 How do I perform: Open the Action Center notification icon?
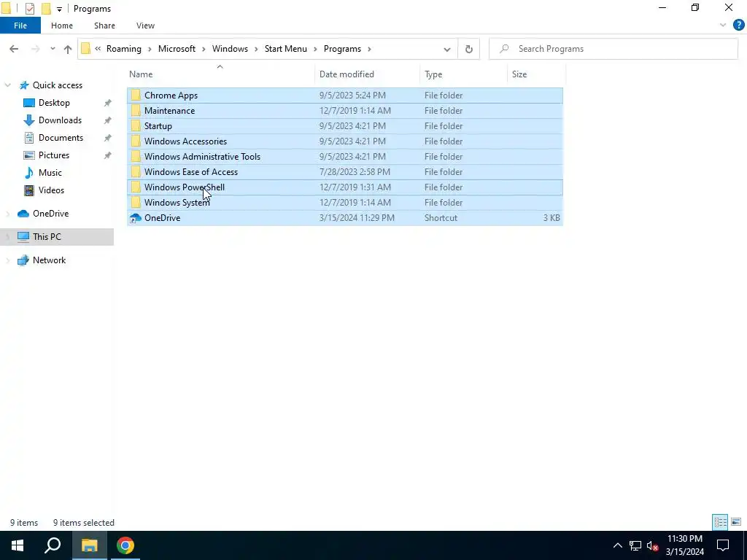pyautogui.click(x=723, y=545)
